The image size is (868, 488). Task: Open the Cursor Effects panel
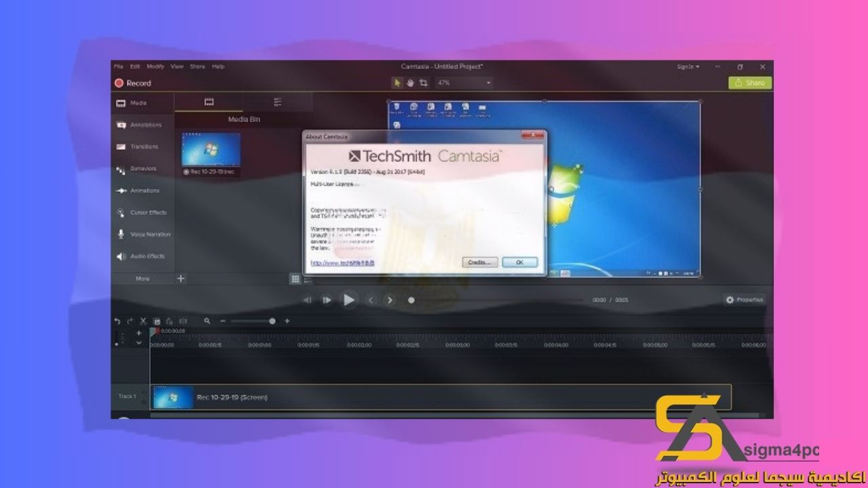[x=142, y=212]
